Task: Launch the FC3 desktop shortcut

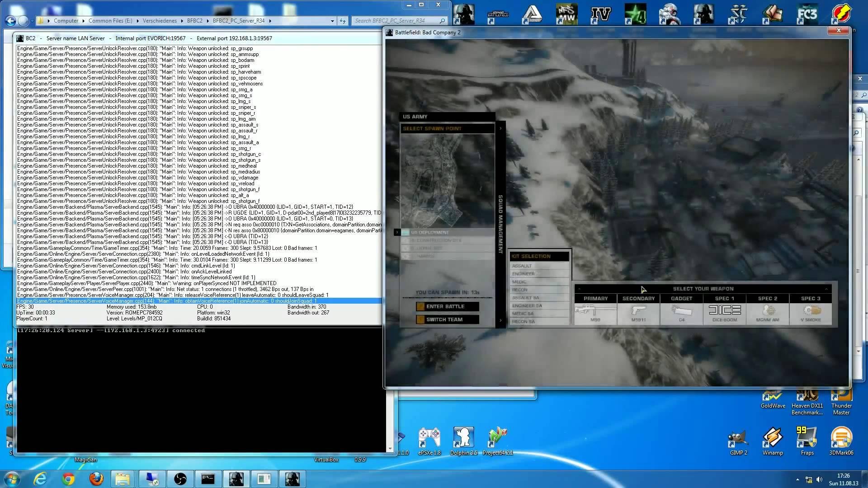Action: pos(807,14)
